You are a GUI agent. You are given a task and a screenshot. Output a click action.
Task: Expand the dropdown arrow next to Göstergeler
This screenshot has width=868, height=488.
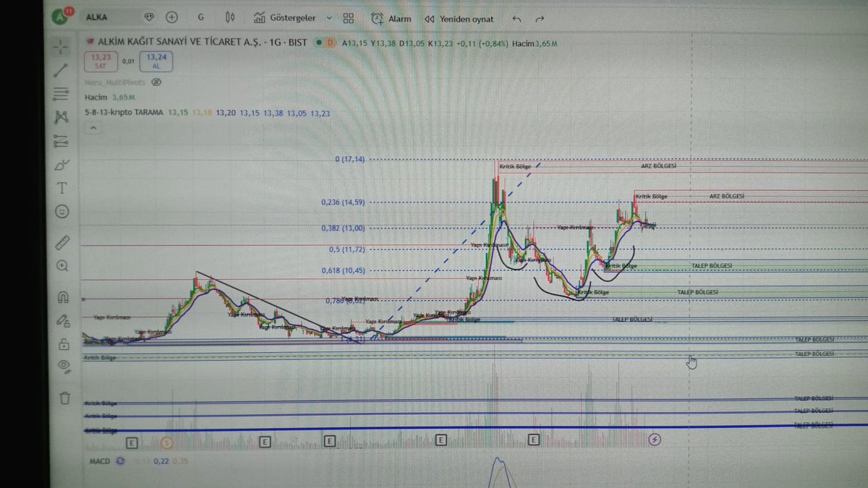click(x=329, y=18)
